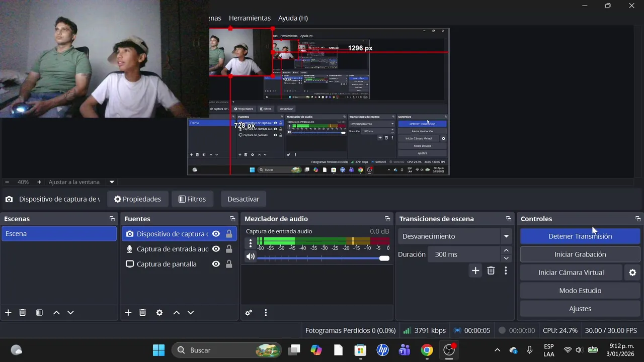644x362 pixels.
Task: Select Escena in scenes list
Action: point(59,234)
